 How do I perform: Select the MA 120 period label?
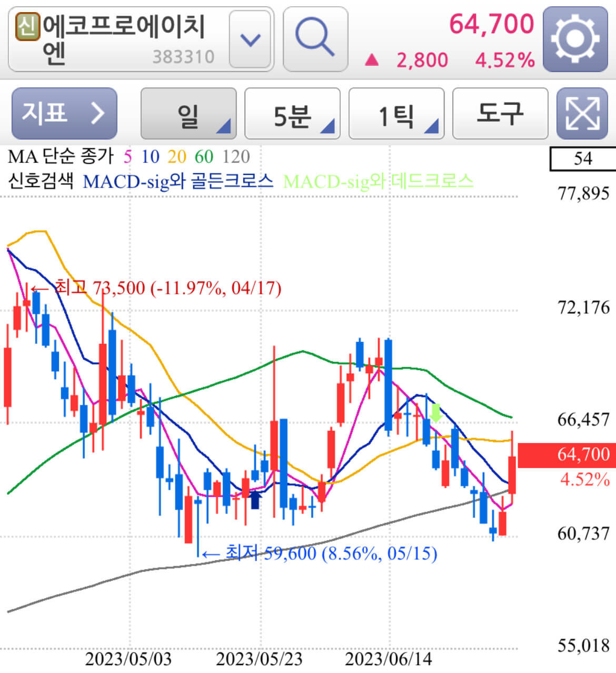236,156
